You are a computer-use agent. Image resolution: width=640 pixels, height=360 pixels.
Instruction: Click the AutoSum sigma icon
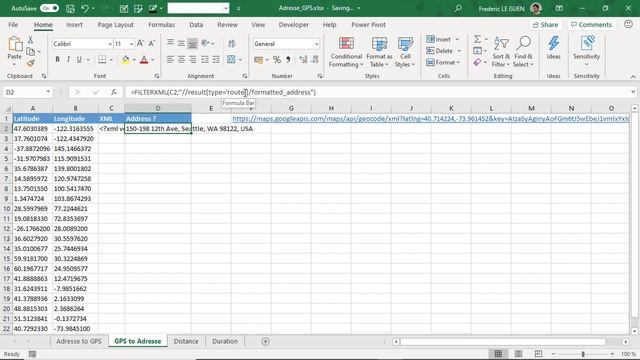click(x=477, y=39)
